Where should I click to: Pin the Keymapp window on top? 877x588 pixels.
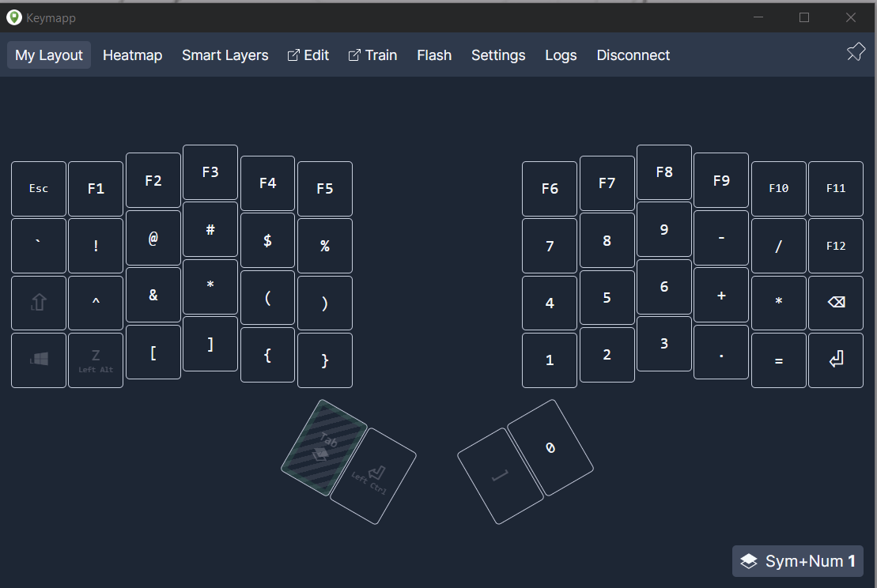tap(856, 52)
